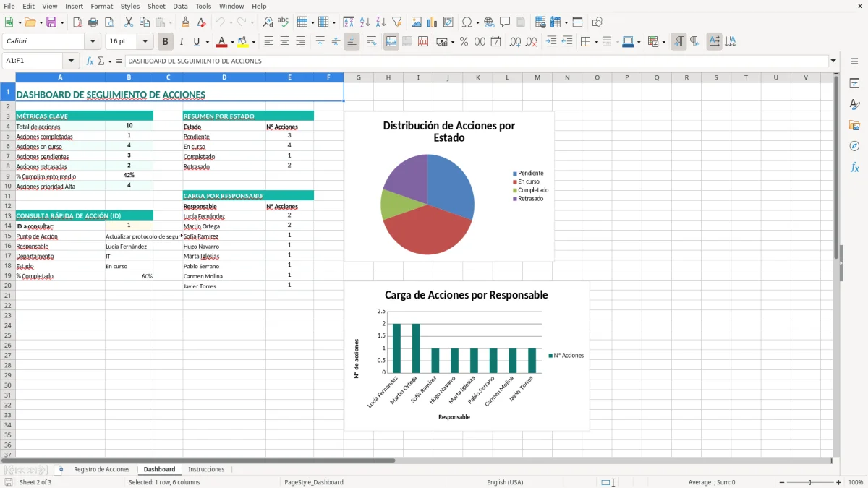Switch to the Instrucciones sheet tab
This screenshot has height=488, width=868.
click(x=206, y=469)
